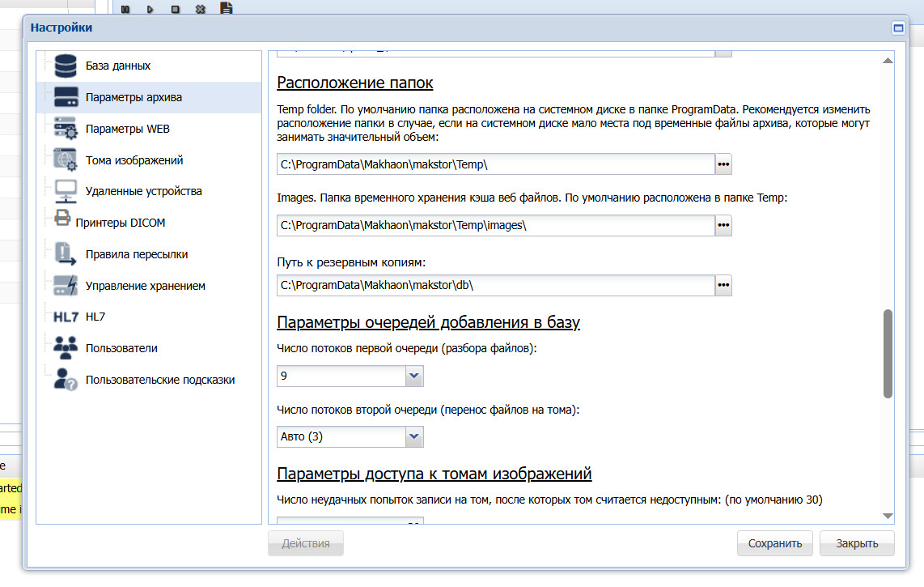
Task: Browse for the backup copies path
Action: coord(723,286)
